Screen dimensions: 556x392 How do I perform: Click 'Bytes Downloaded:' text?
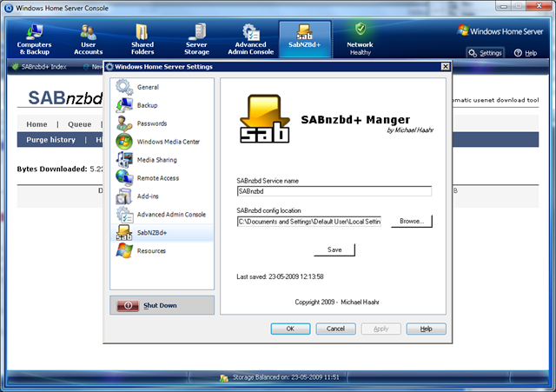(x=52, y=169)
